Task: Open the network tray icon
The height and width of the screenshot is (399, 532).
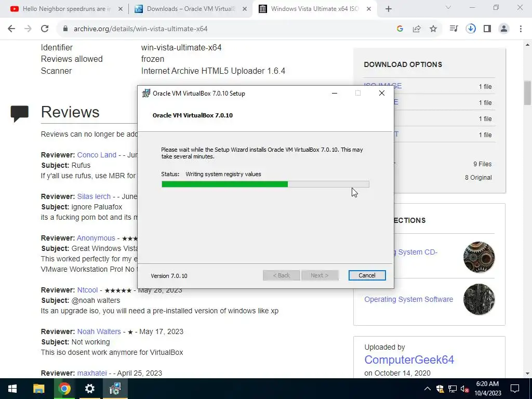Action: coord(453,389)
